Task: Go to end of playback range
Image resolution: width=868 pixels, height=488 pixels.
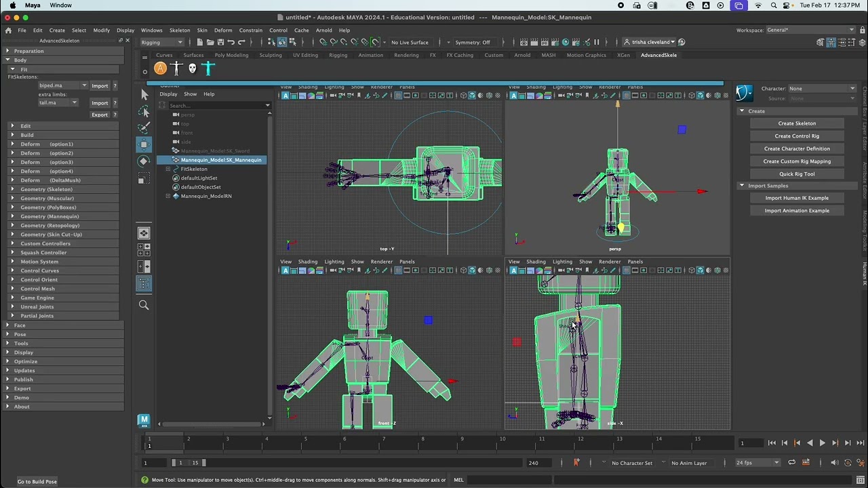Action: (860, 443)
